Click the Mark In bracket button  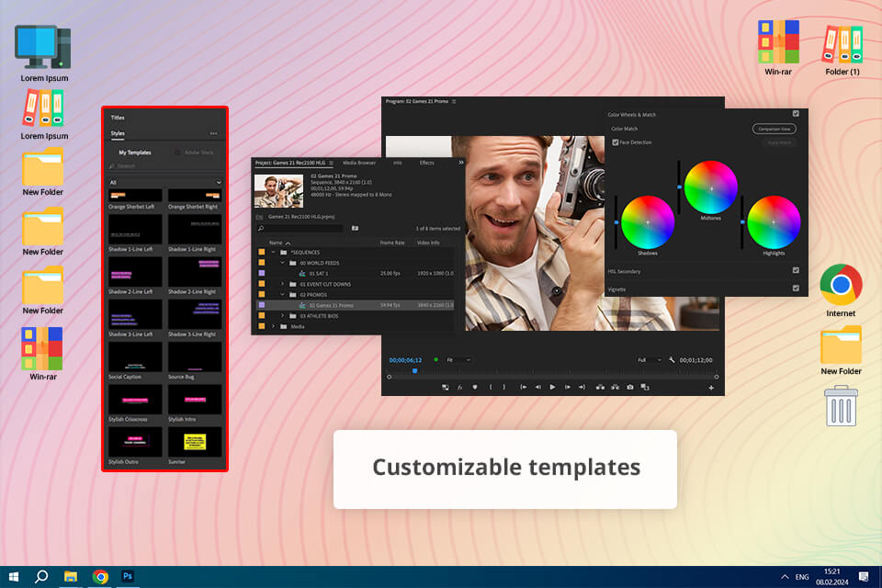(x=491, y=387)
